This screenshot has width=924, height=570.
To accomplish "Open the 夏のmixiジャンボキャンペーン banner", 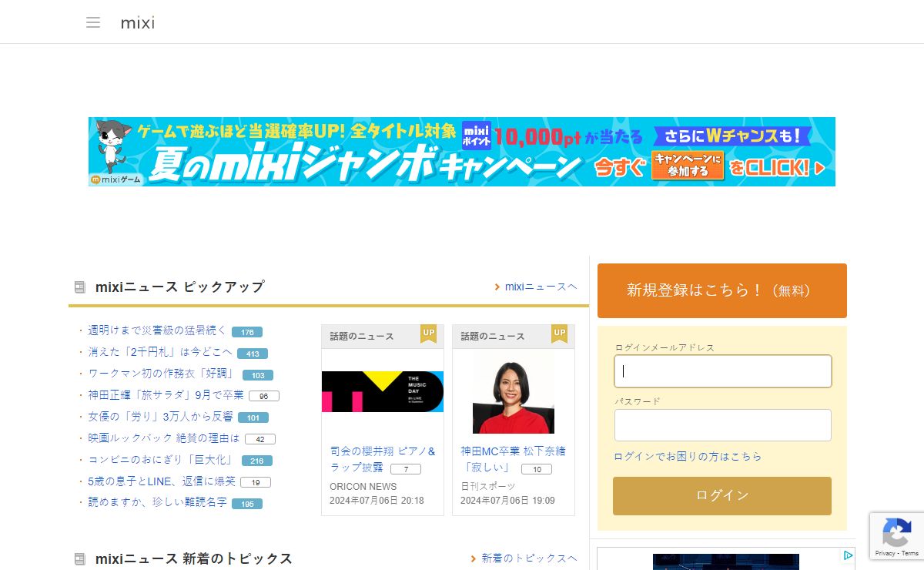I will [x=462, y=152].
